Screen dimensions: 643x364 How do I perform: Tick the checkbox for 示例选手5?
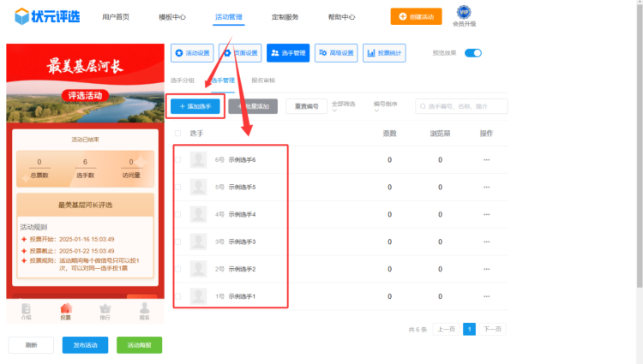(178, 188)
